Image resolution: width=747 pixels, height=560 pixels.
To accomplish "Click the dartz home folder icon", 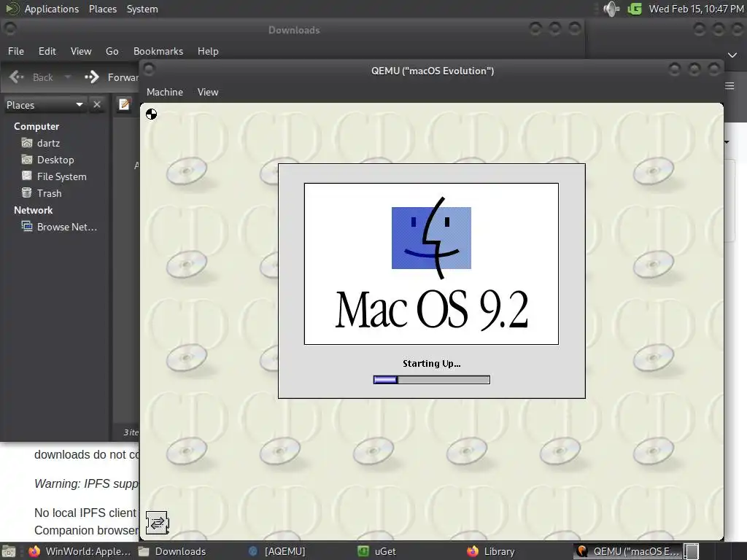I will tap(27, 142).
